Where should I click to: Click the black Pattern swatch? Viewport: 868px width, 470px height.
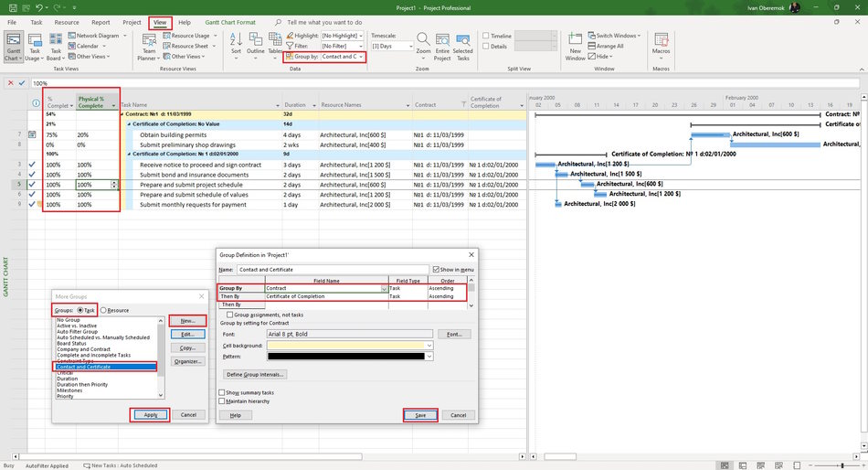346,357
